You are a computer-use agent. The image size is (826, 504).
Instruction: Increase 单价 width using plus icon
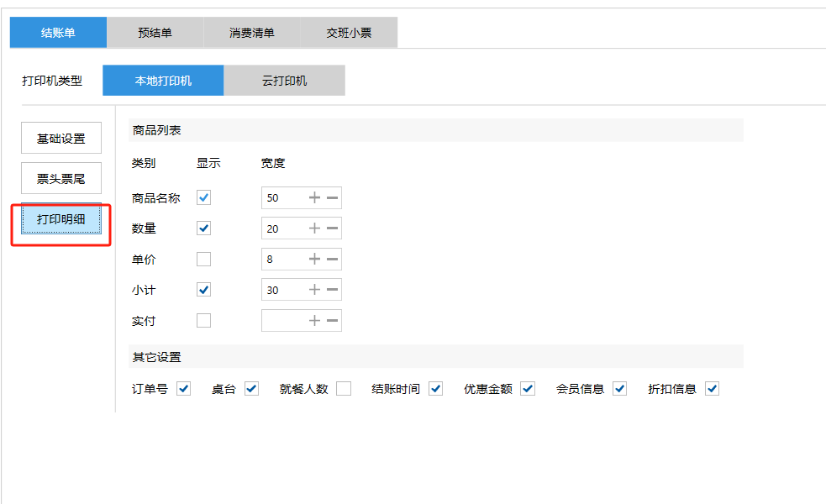tap(314, 260)
